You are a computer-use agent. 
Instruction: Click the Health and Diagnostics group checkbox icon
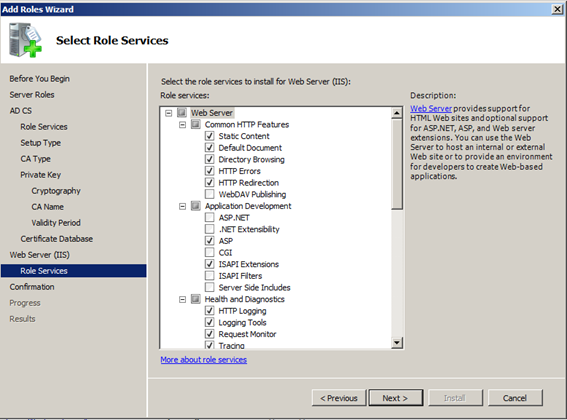click(x=196, y=299)
